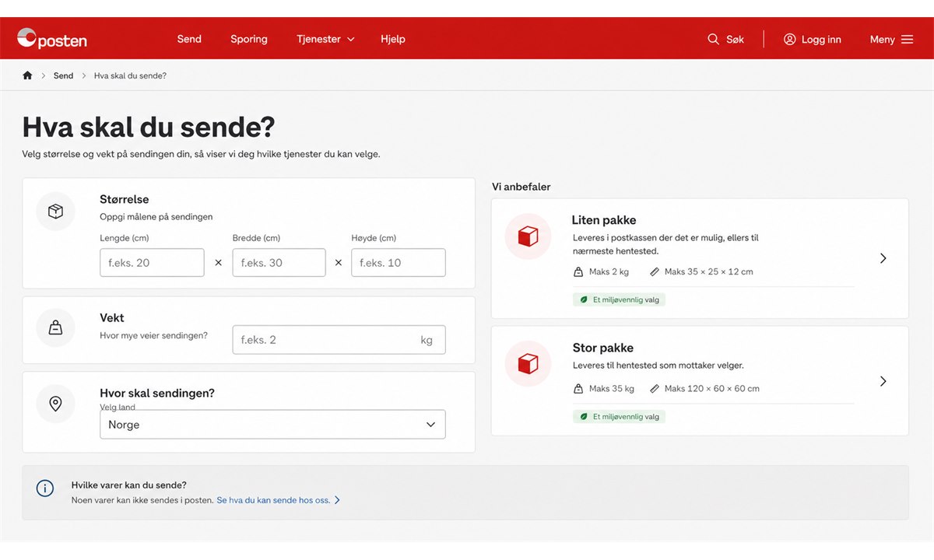
Task: Click the Vekt kg input field
Action: [x=339, y=340]
